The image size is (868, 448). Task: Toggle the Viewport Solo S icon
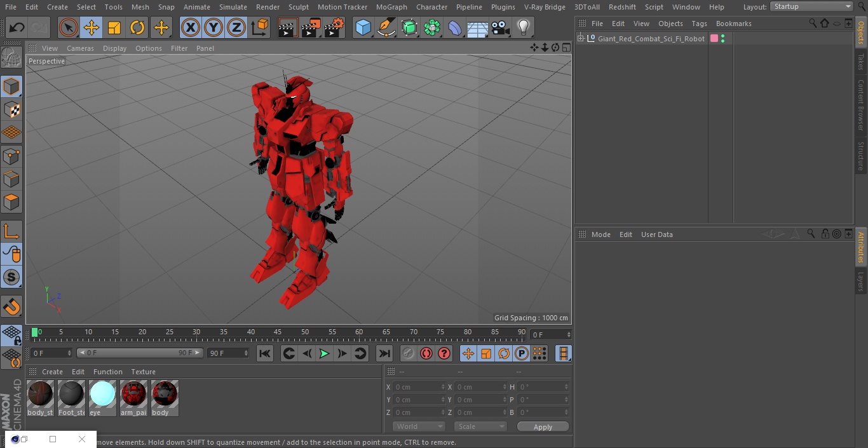[11, 277]
